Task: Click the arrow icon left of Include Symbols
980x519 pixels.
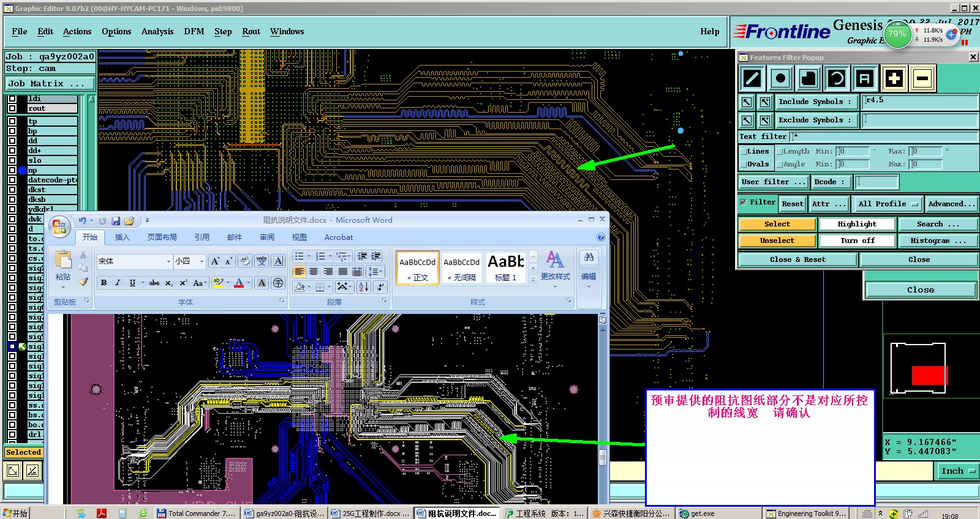Action: click(747, 102)
